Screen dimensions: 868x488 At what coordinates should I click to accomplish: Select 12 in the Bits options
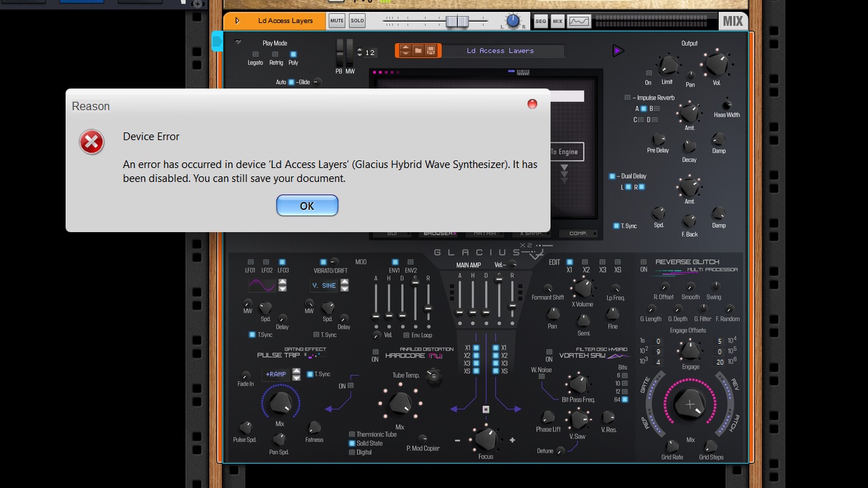624,391
